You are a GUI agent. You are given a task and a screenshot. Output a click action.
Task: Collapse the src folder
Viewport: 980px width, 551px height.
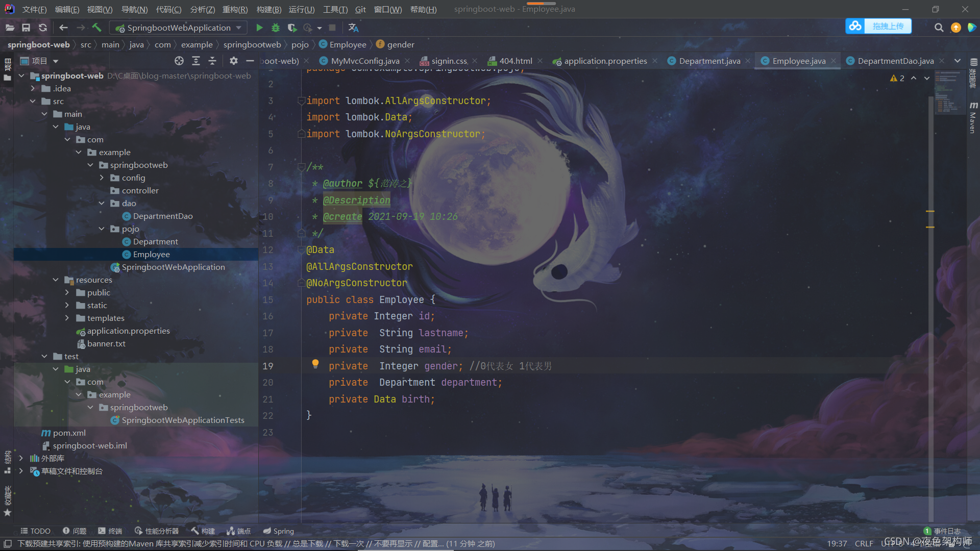coord(33,101)
